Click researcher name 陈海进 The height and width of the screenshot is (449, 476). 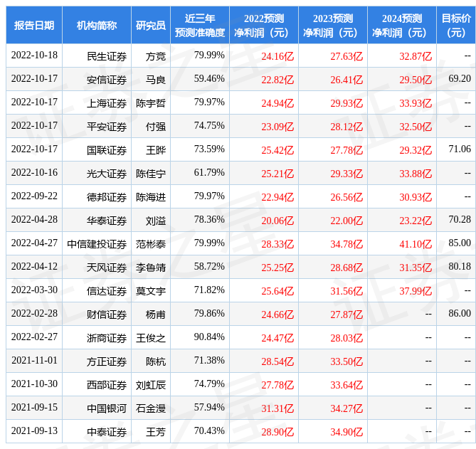click(151, 197)
